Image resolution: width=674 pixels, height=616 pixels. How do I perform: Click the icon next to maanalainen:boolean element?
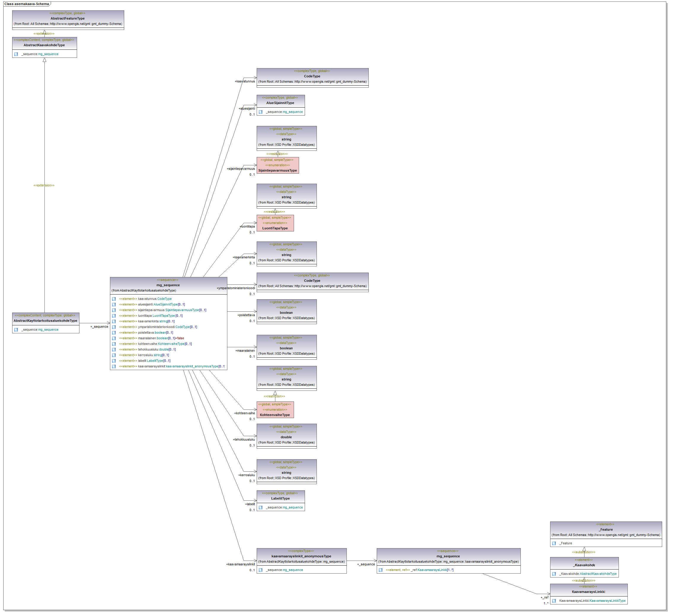[114, 338]
